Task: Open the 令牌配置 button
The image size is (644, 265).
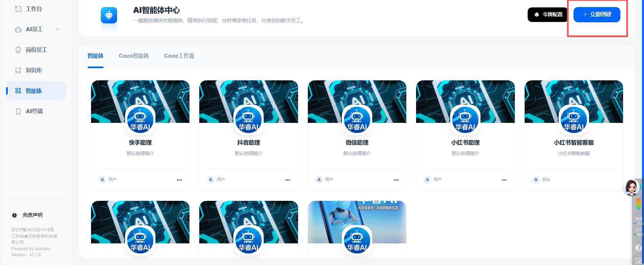Action: pos(548,15)
